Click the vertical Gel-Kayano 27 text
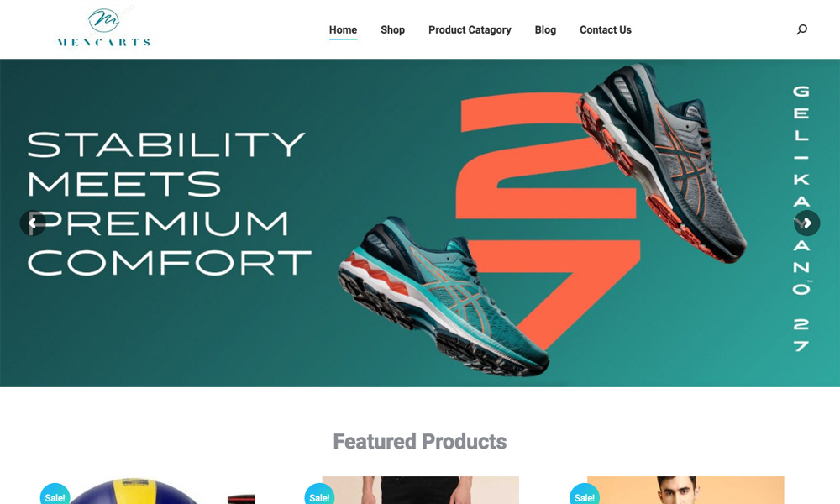Image resolution: width=840 pixels, height=504 pixels. (801, 218)
